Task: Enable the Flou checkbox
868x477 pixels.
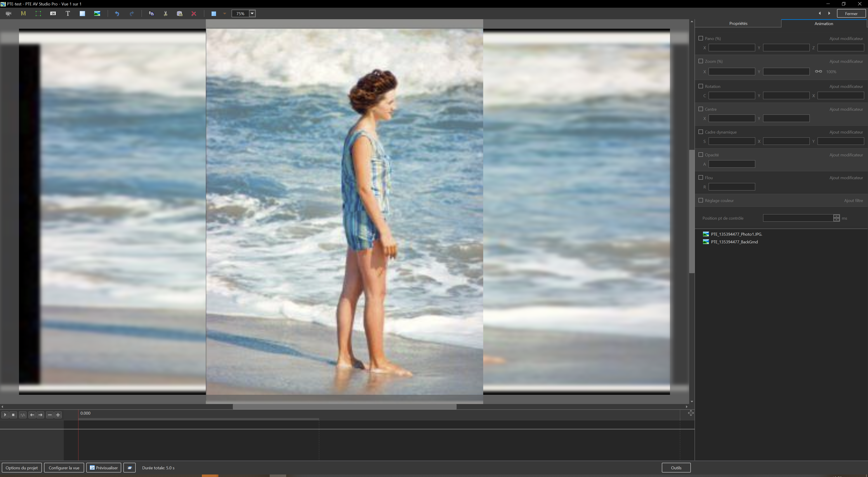Action: coord(701,178)
